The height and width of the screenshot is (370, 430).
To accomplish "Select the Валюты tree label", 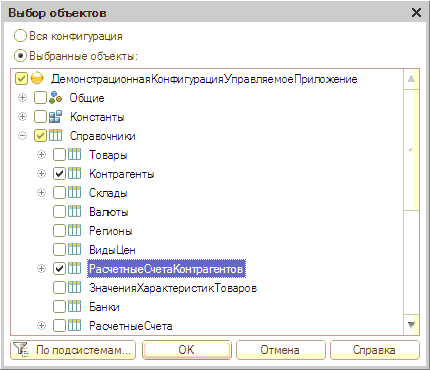I will pyautogui.click(x=108, y=212).
